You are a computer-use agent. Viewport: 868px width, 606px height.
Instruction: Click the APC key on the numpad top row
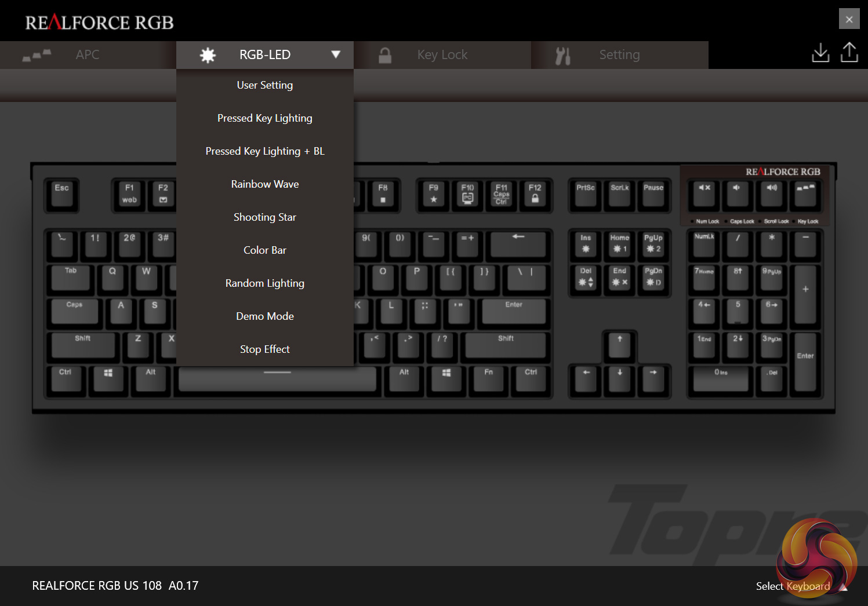(x=805, y=194)
